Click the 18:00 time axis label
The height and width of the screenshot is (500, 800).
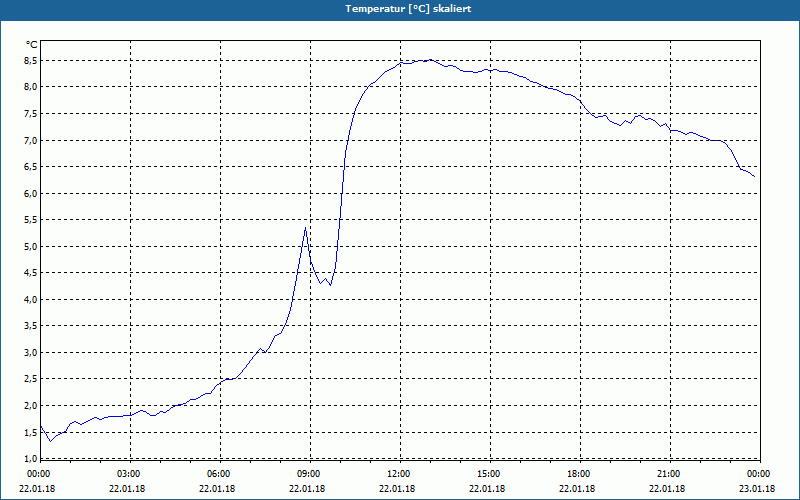point(579,474)
